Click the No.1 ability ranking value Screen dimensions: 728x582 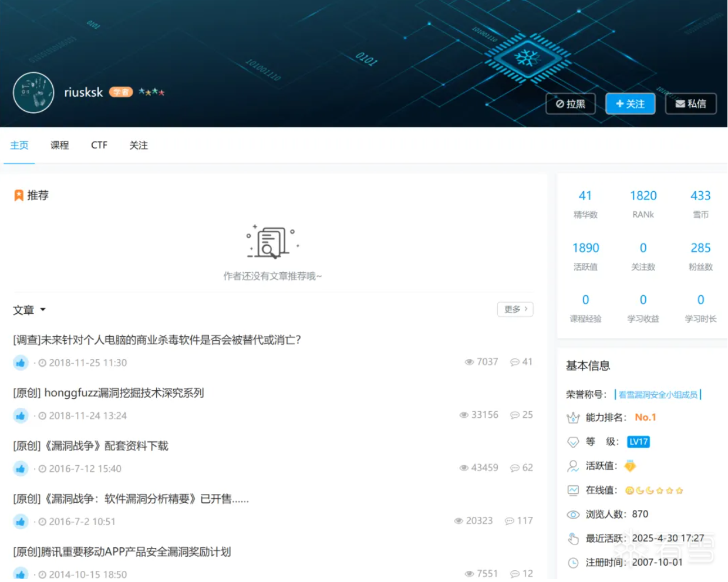646,417
